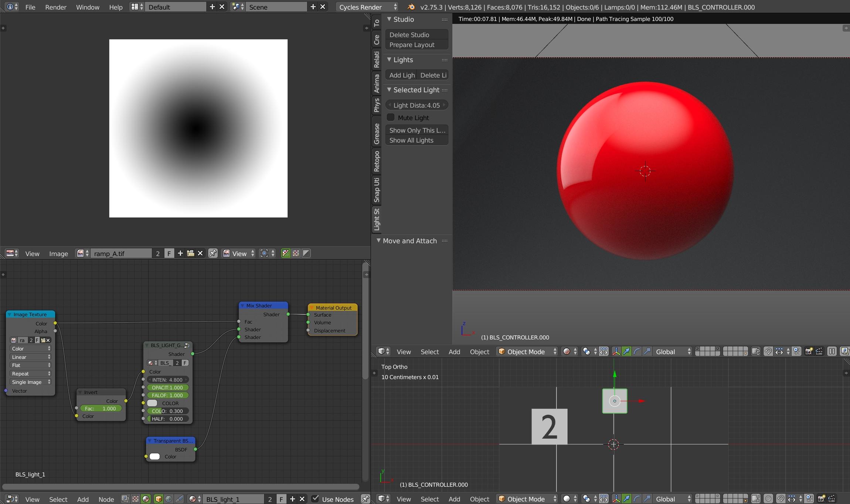Open the Global orientation dropdown in render viewport

pos(672,352)
